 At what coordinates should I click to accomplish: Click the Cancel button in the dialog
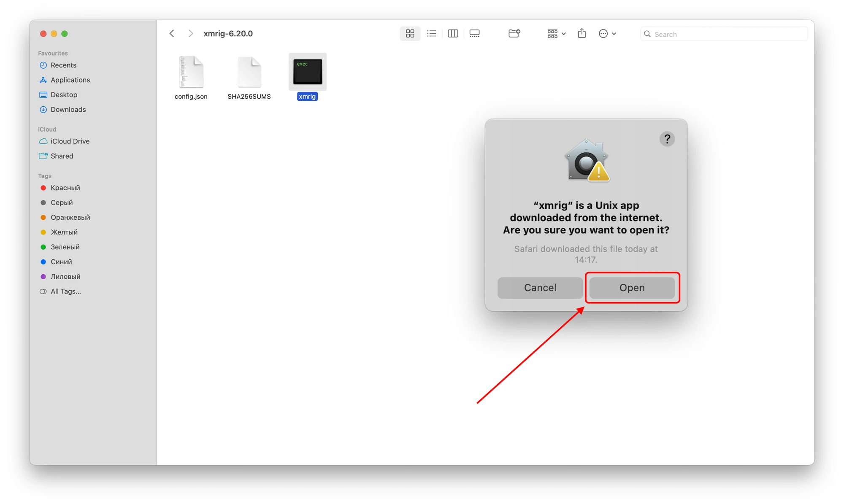tap(540, 288)
